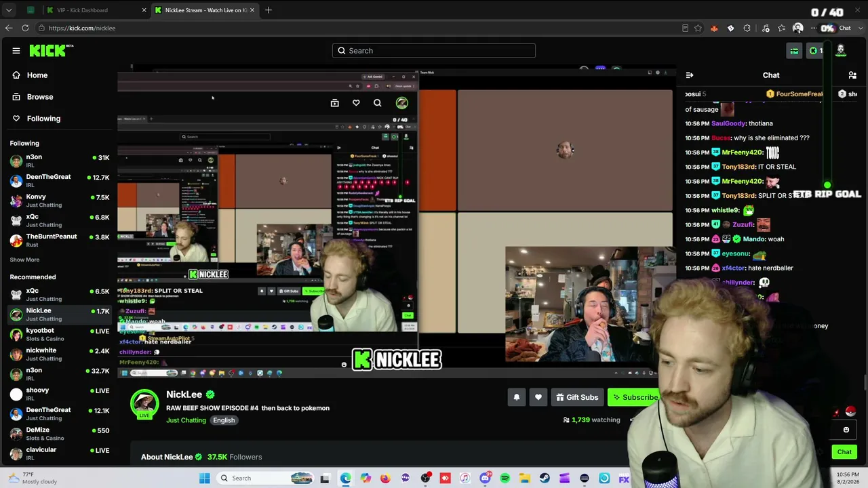Open shoovy channel in Recommended
868x488 pixels.
60,394
